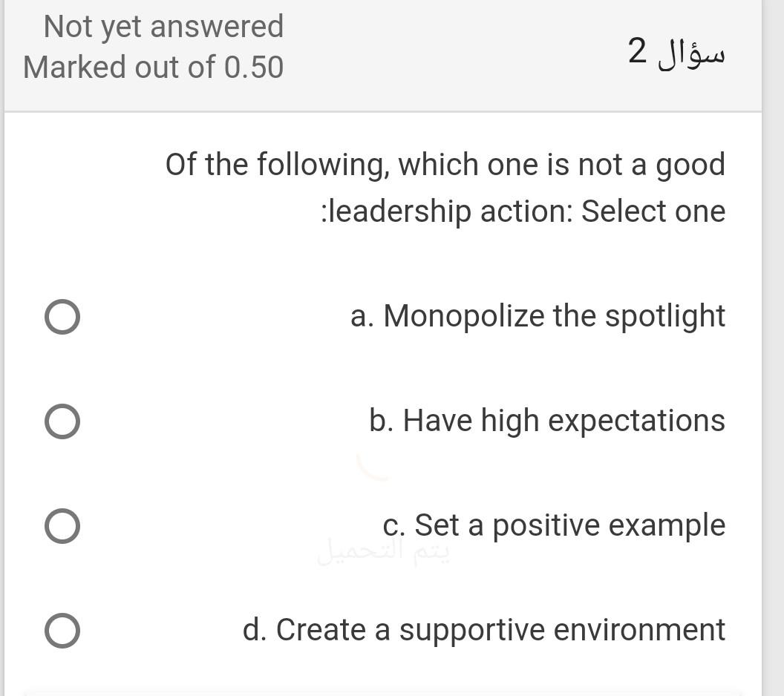Click the 'Marked out of 0.50' label
The height and width of the screenshot is (696, 784).
[x=153, y=68]
